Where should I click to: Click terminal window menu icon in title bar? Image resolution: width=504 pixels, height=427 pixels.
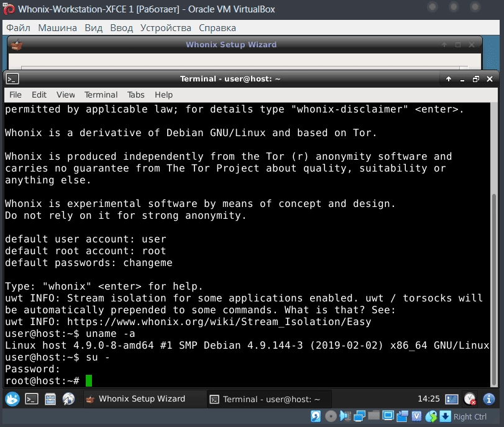[12, 79]
